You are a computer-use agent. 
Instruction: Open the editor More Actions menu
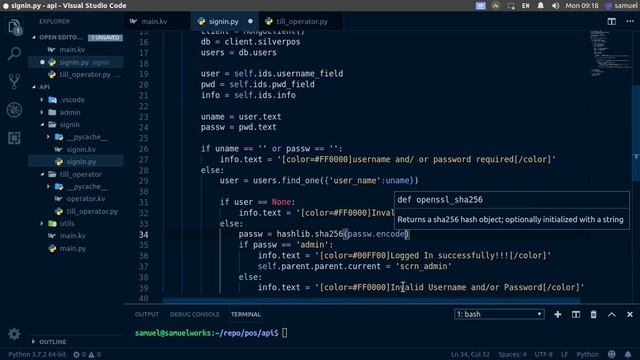(x=630, y=21)
